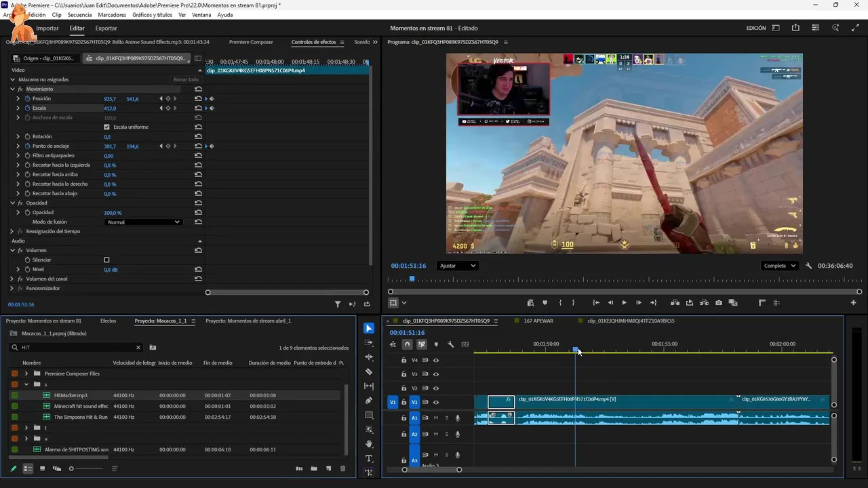This screenshot has width=868, height=488.
Task: Click Automate to Sequence icon
Action: 299,468
